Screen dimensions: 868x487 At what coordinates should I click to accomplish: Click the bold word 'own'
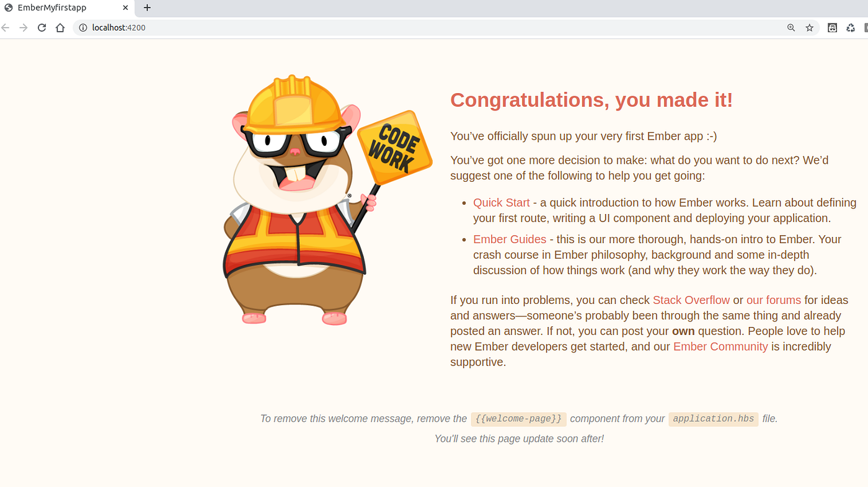point(683,331)
